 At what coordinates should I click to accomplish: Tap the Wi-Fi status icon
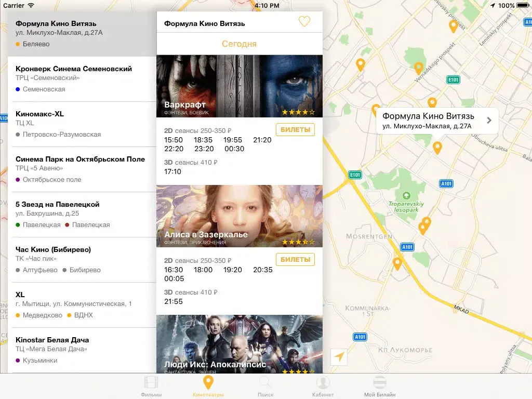31,5
